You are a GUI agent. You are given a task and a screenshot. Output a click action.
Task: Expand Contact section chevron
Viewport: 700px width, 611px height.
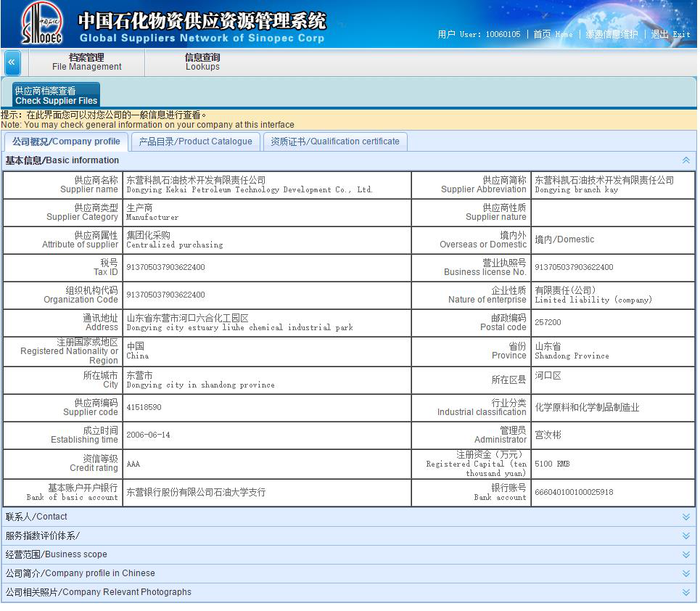click(x=685, y=517)
